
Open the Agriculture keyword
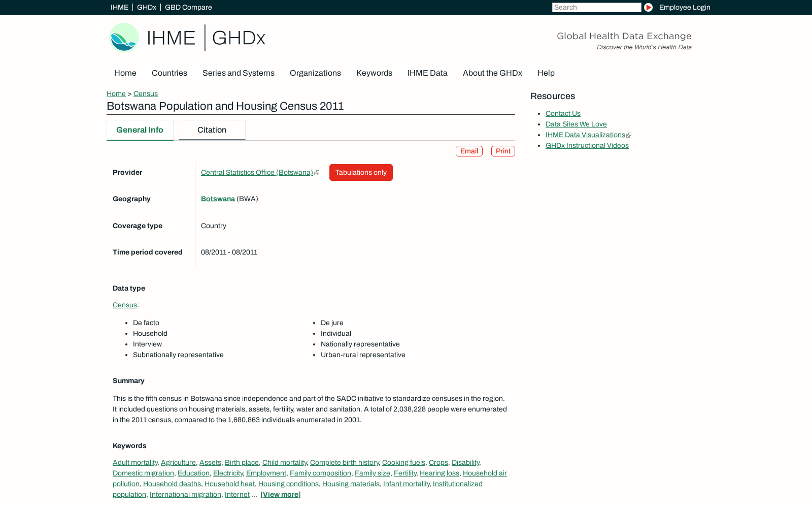tap(178, 463)
